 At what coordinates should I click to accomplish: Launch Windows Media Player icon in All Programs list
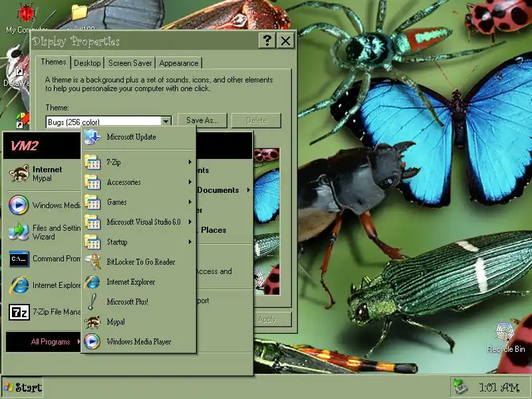click(x=92, y=342)
